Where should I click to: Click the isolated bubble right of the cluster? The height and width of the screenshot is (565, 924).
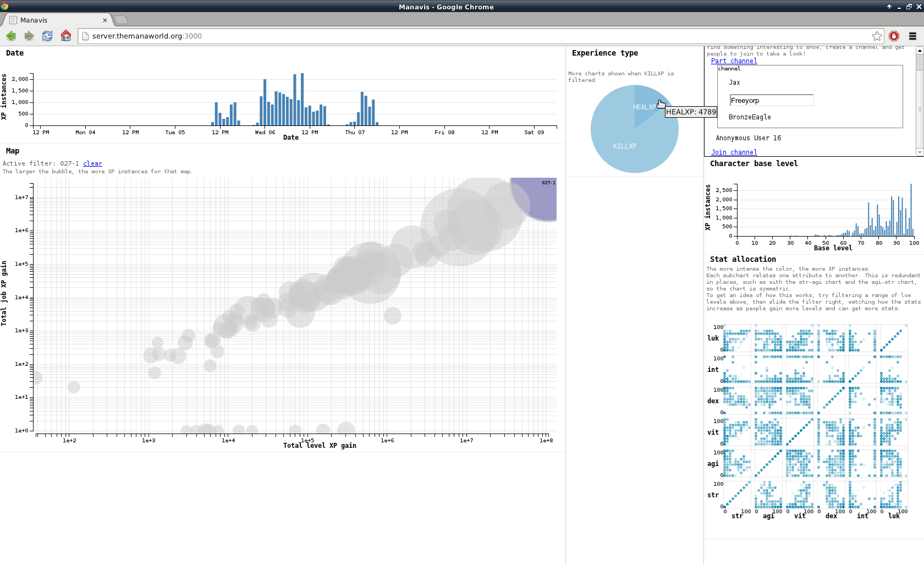coord(393,316)
